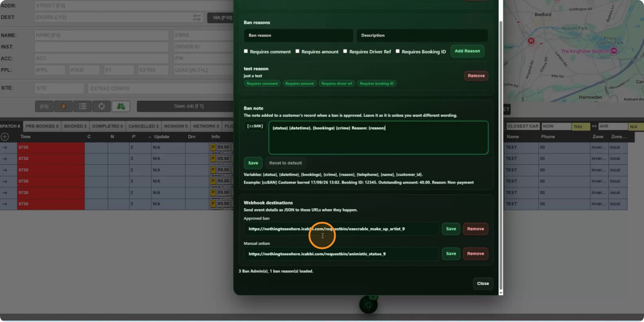Click the Approved ban webhook URL field
The height and width of the screenshot is (322, 644).
pos(341,229)
